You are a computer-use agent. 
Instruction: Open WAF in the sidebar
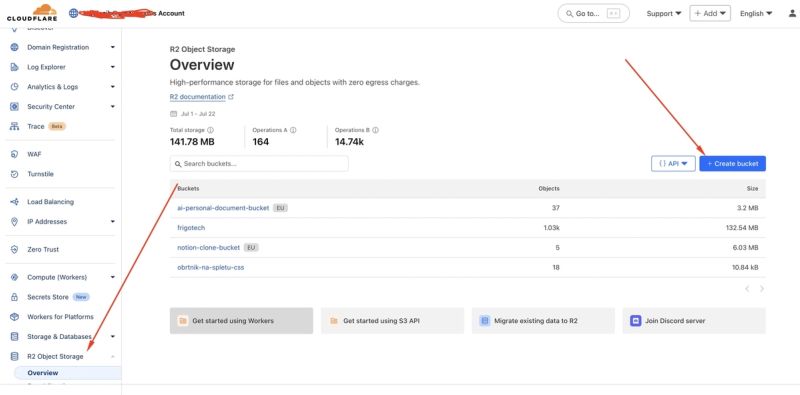coord(34,154)
